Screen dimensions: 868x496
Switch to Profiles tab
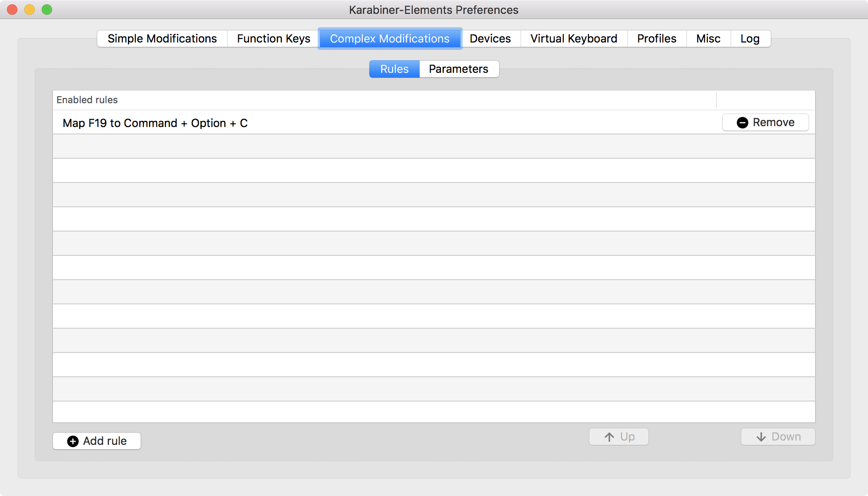pyautogui.click(x=657, y=38)
